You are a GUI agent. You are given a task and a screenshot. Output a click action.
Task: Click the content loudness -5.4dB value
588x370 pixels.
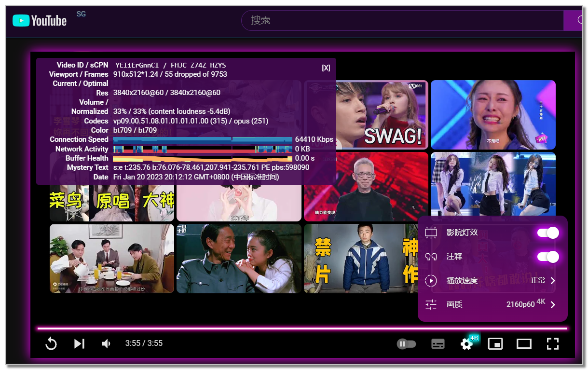pyautogui.click(x=189, y=111)
